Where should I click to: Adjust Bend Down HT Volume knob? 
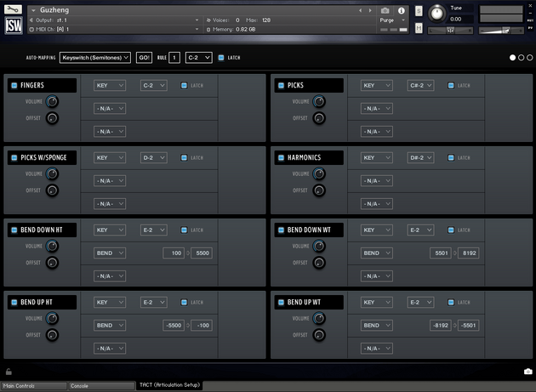52,246
